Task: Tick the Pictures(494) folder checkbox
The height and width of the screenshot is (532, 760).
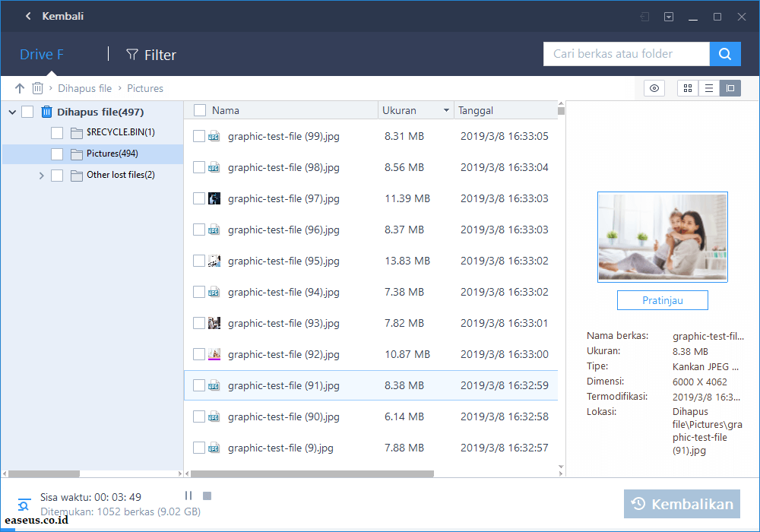Action: point(57,154)
